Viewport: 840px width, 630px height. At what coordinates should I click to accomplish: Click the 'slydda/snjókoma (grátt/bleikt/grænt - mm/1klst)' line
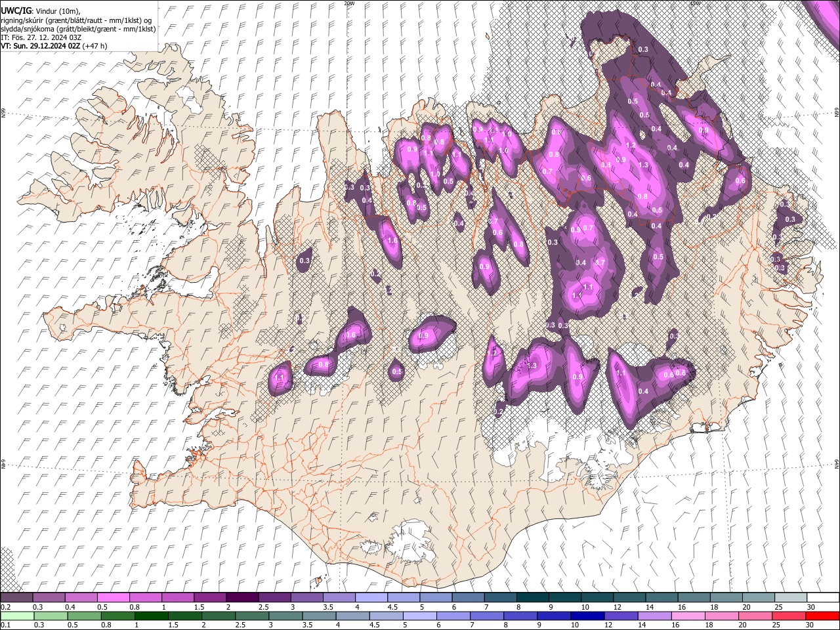tap(78, 29)
